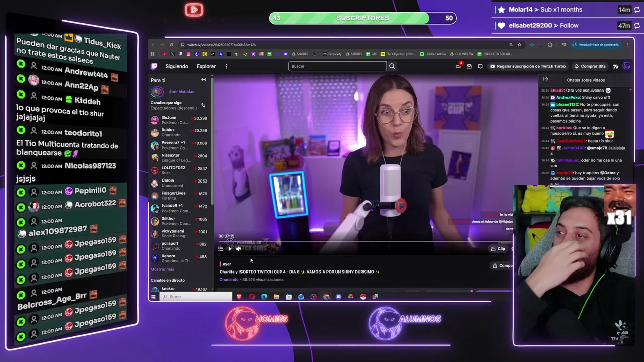The width and height of the screenshot is (644, 362).
Task: Open the Explorar tab
Action: 206,66
